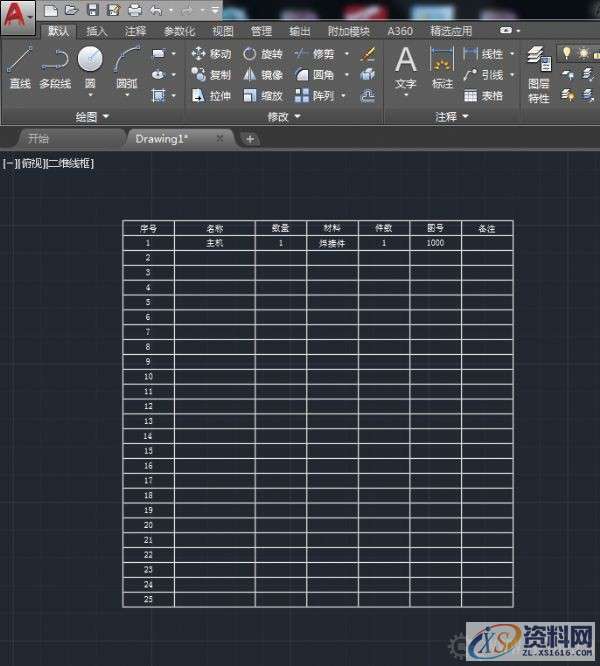
Task: Select the 移动 (Move) tool
Action: 211,54
